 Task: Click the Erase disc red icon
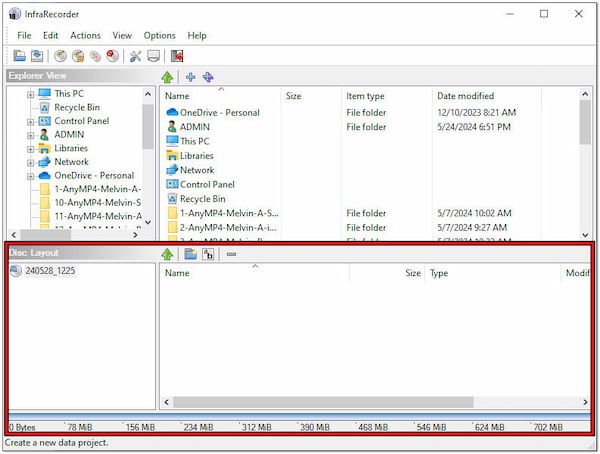pos(112,56)
